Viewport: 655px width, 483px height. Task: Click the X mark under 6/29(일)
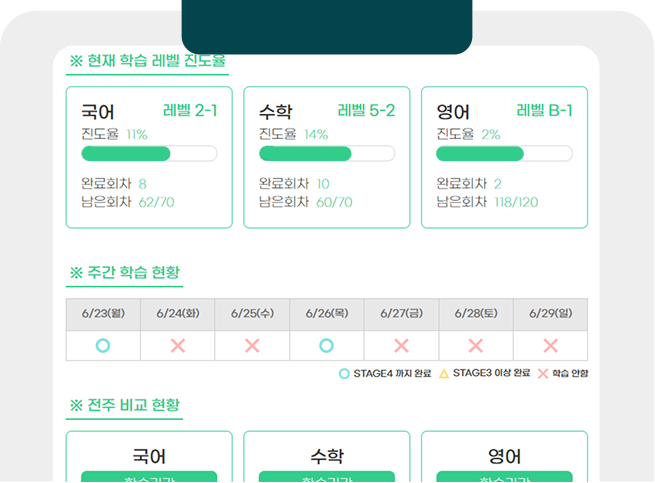click(551, 346)
